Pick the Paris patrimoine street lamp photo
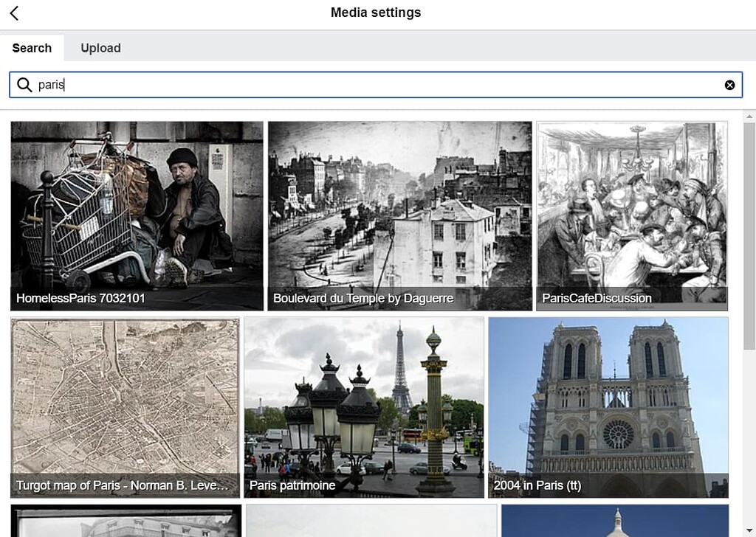The width and height of the screenshot is (756, 537). pyautogui.click(x=365, y=406)
